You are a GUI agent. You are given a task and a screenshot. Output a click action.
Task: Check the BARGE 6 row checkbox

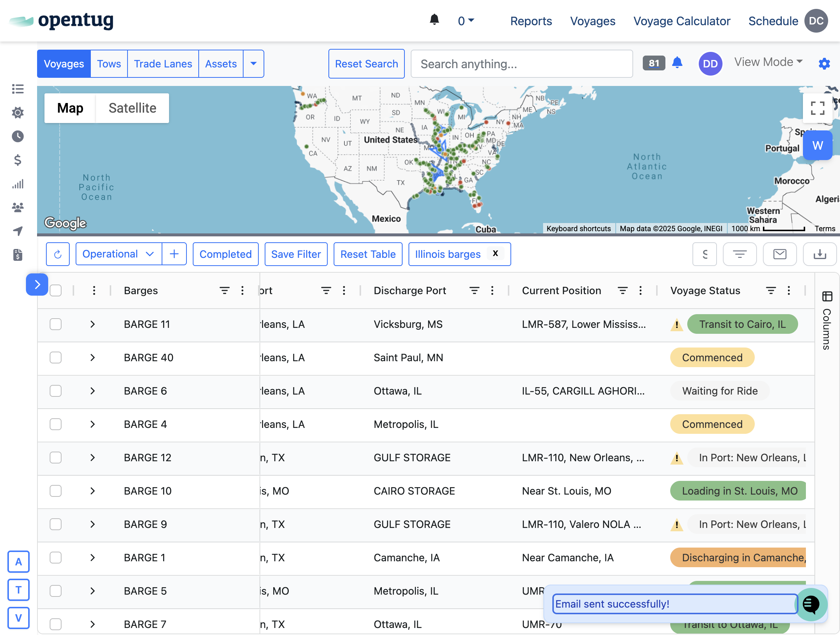pyautogui.click(x=56, y=391)
